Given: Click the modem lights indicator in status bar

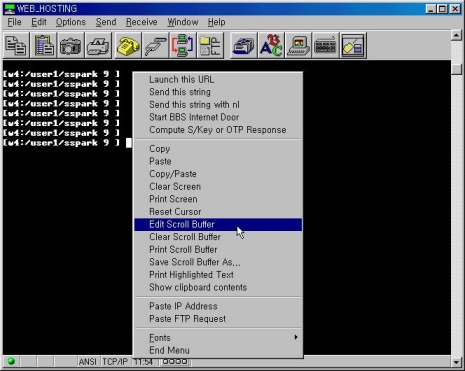Looking at the screenshot, I should click(175, 362).
